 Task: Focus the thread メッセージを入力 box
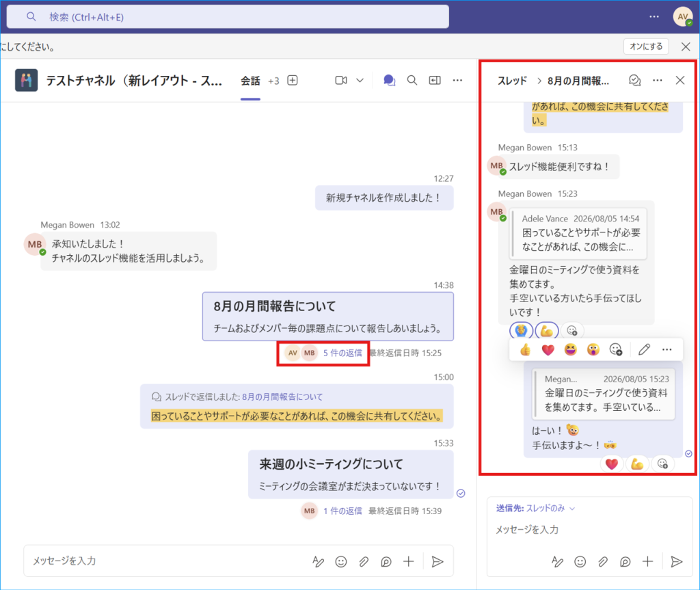coord(589,530)
